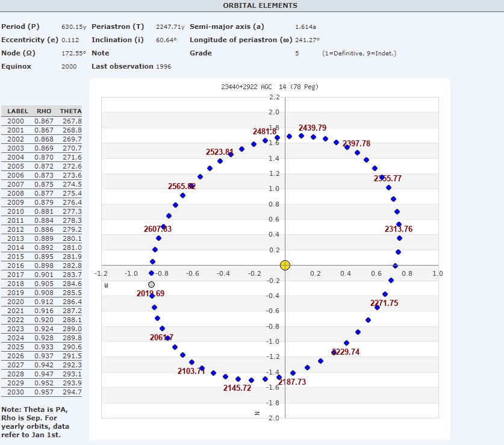
Task: Pick the orbit point labeled 2271.75
Action: pos(378,307)
